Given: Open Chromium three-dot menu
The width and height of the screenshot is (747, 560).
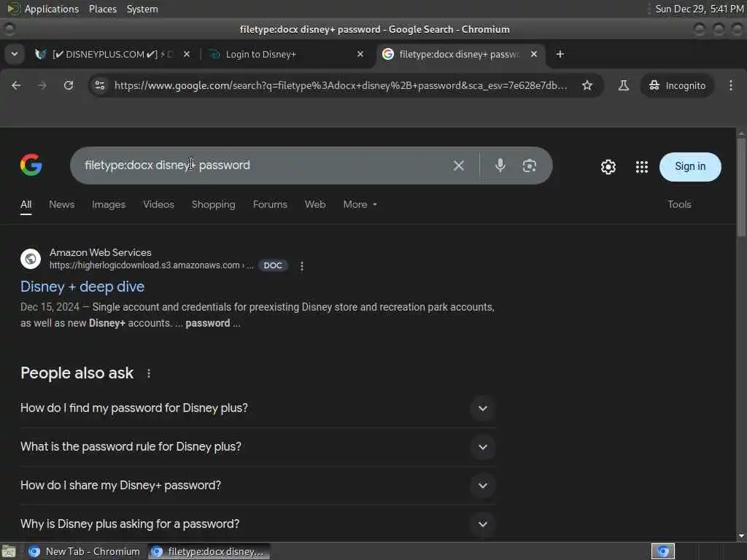Looking at the screenshot, I should coord(731,85).
